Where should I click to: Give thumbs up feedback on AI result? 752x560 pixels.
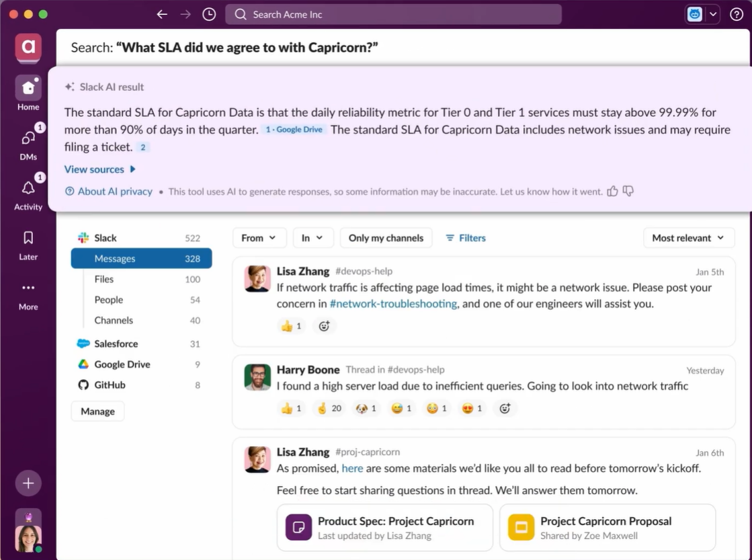coord(612,192)
